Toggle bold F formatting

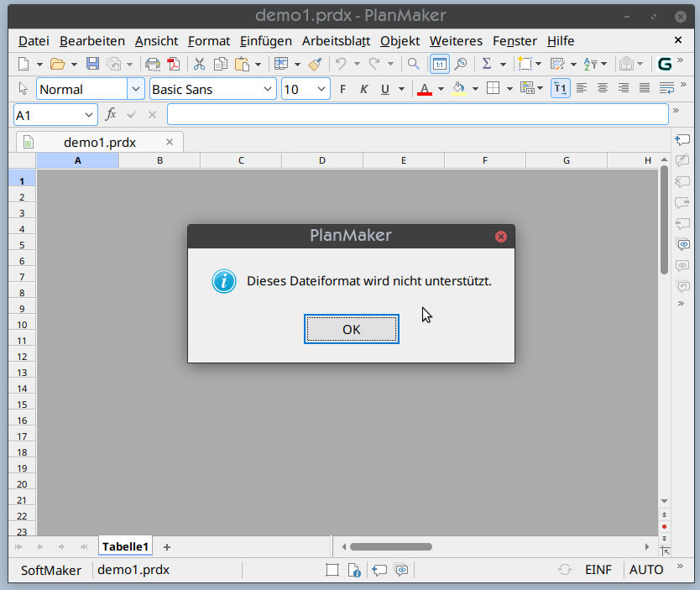tap(342, 89)
